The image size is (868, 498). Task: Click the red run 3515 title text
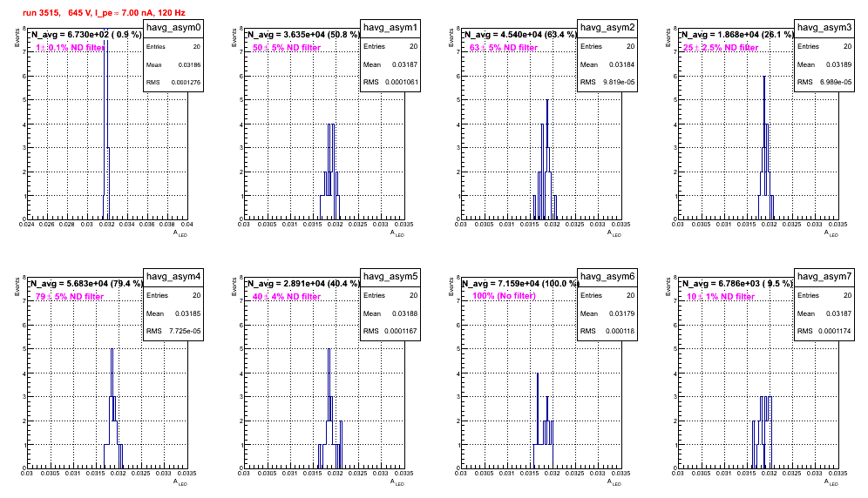pos(104,12)
